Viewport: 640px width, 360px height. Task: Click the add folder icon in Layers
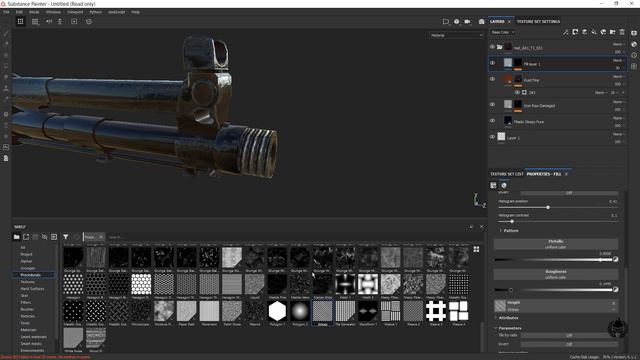point(613,32)
